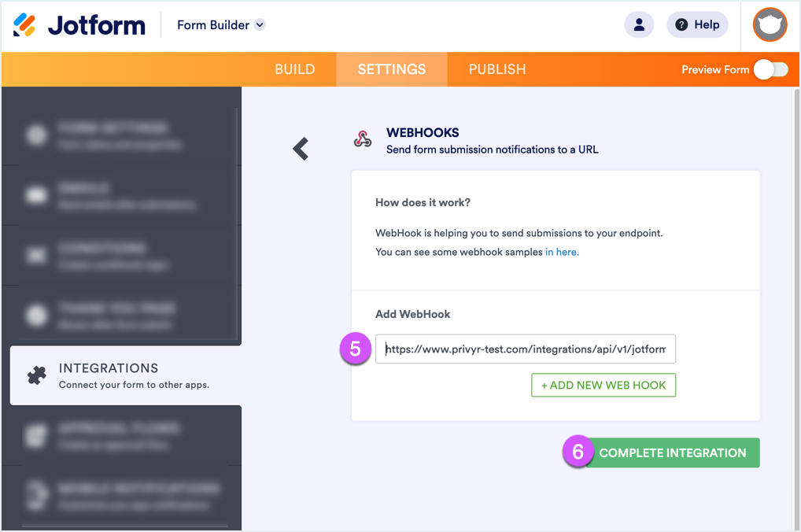Viewport: 801px width, 532px height.
Task: Select the Integrations puzzle piece icon
Action: click(36, 375)
